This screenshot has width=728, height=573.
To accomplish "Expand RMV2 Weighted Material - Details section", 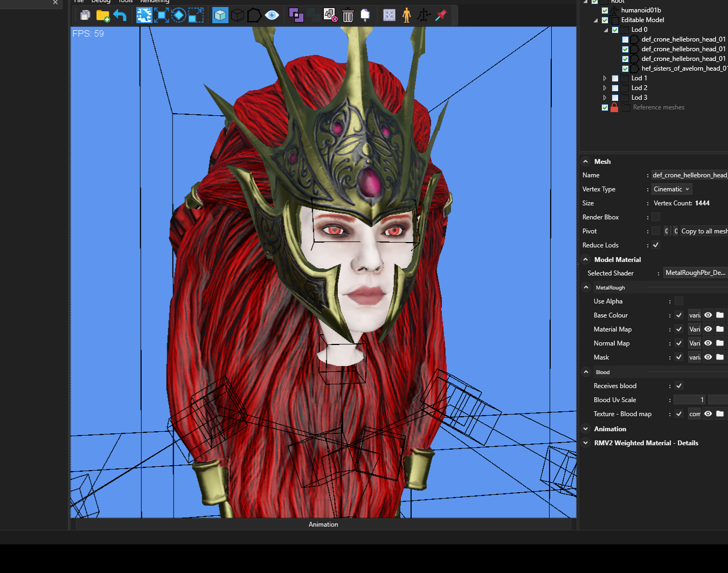I will 586,443.
